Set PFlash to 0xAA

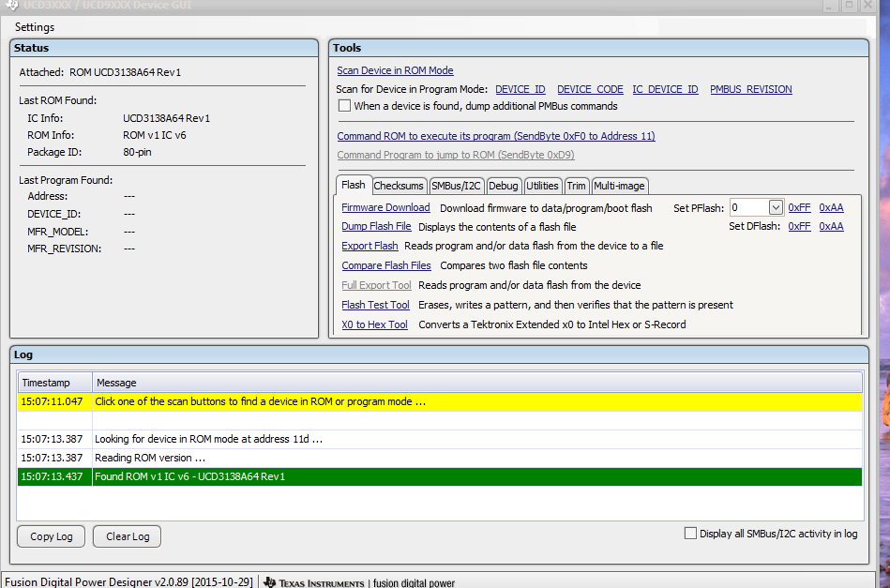pyautogui.click(x=831, y=208)
